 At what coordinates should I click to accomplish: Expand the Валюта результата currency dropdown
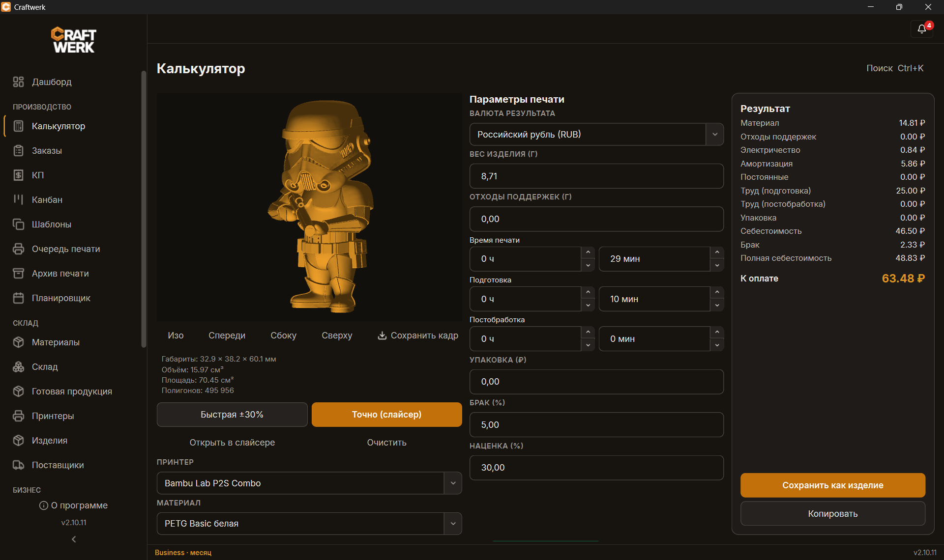(x=714, y=134)
